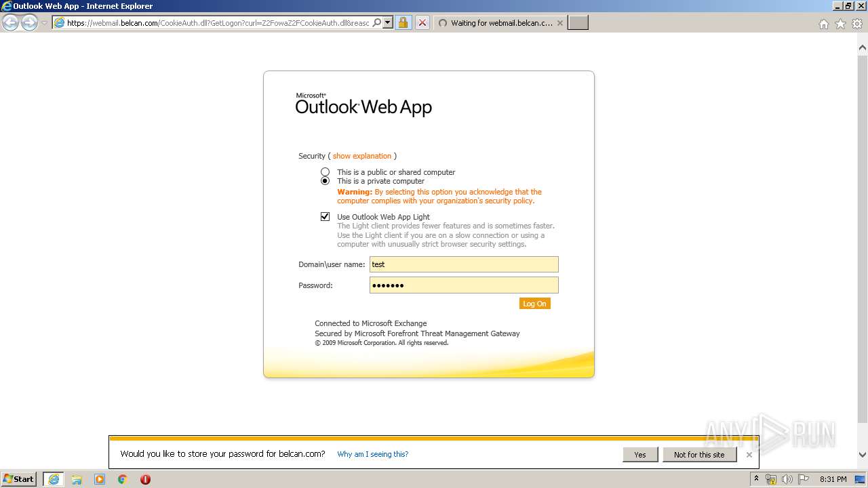
Task: Open the Tools gear menu
Action: point(856,24)
